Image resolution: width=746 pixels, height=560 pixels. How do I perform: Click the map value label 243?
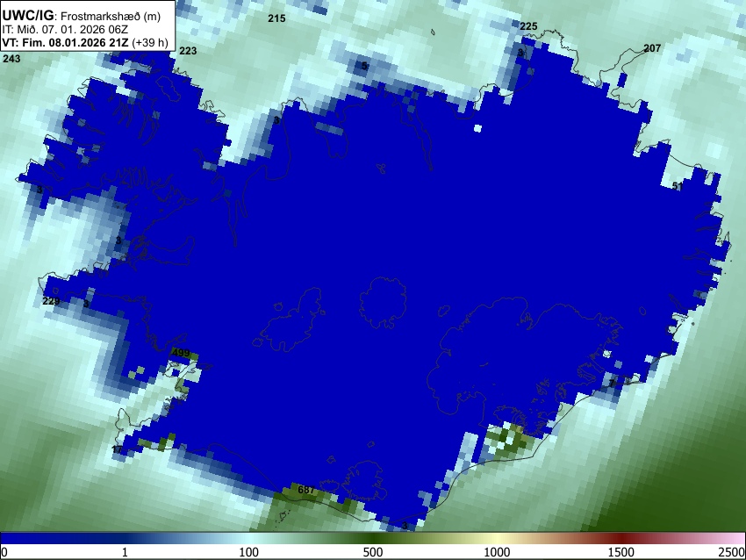point(11,59)
